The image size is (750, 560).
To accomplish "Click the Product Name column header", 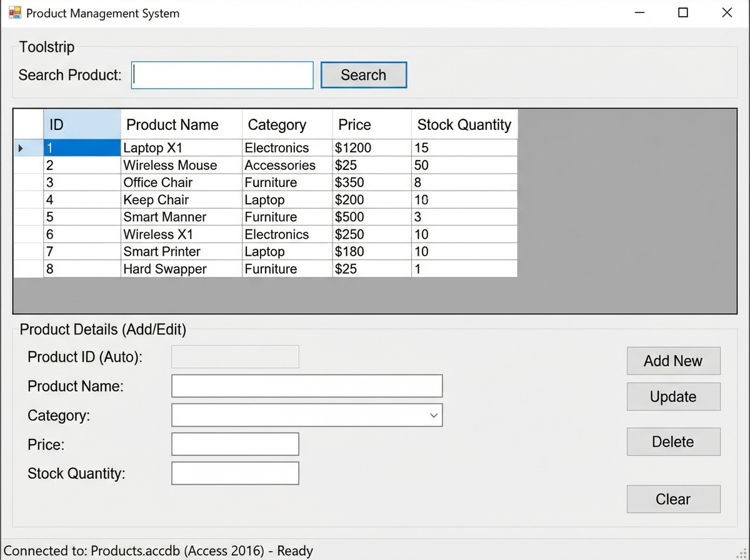I will point(171,124).
